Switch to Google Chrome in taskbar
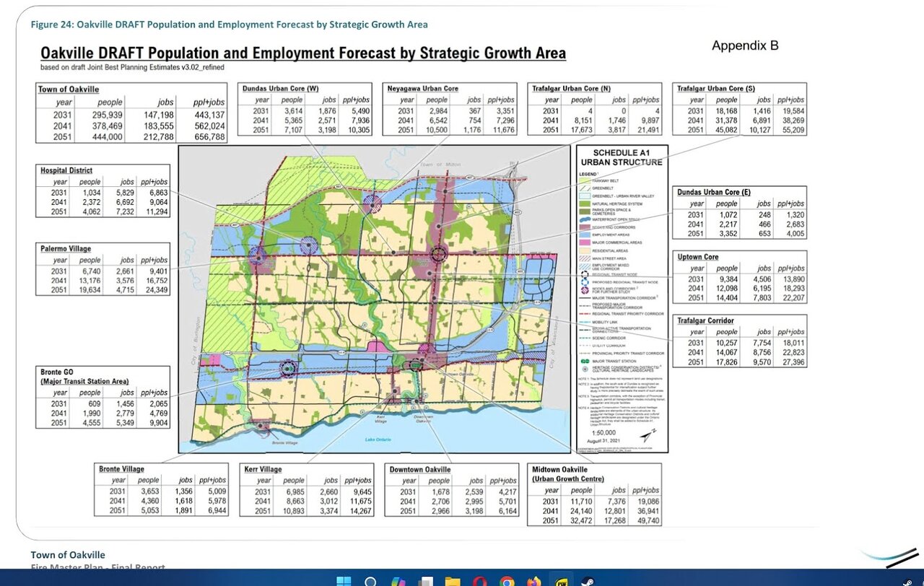This screenshot has height=586, width=924. (x=507, y=581)
